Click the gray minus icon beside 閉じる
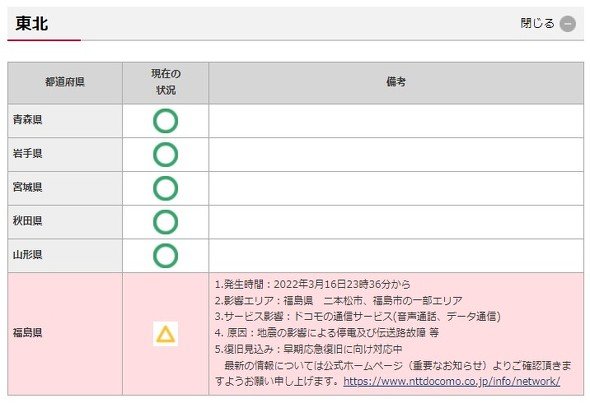The width and height of the screenshot is (590, 403). (567, 24)
